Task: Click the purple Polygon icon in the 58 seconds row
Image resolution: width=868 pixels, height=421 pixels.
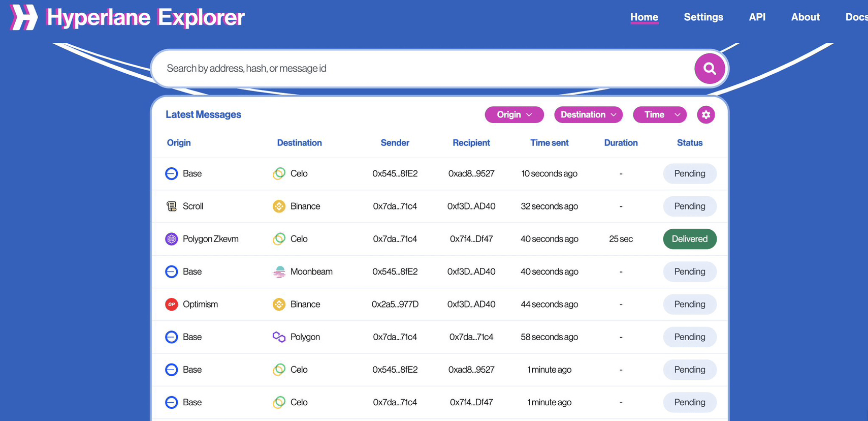Action: (x=279, y=337)
